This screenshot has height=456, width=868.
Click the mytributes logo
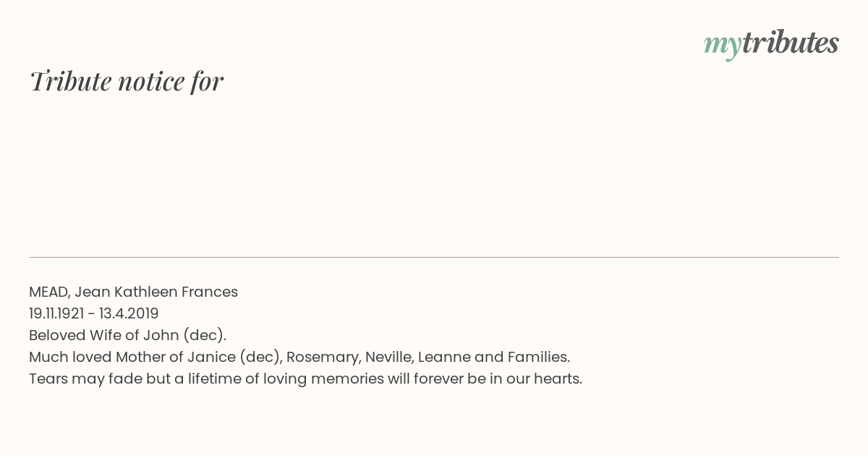tap(771, 43)
